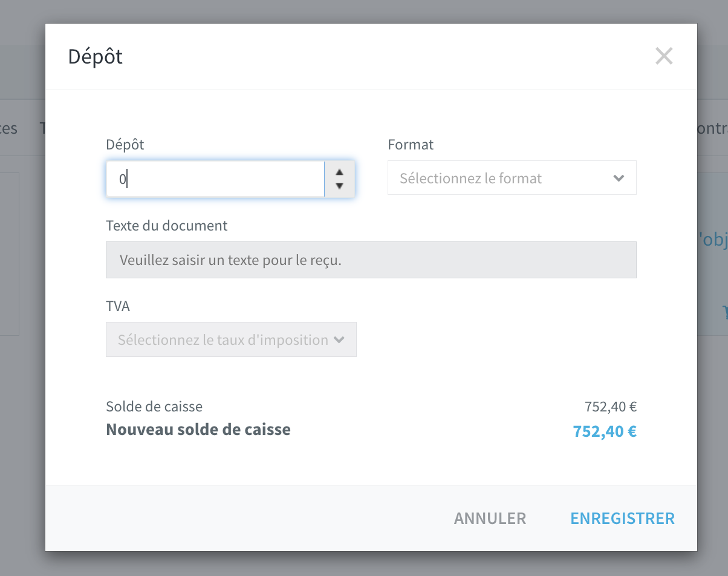Screen dimensions: 728x576
Task: Select the Format field label
Action: (411, 145)
